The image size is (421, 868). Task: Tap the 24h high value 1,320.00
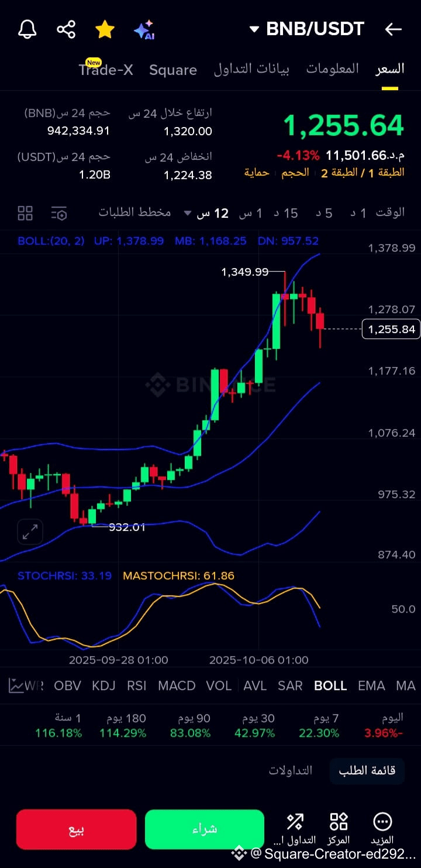(x=188, y=131)
